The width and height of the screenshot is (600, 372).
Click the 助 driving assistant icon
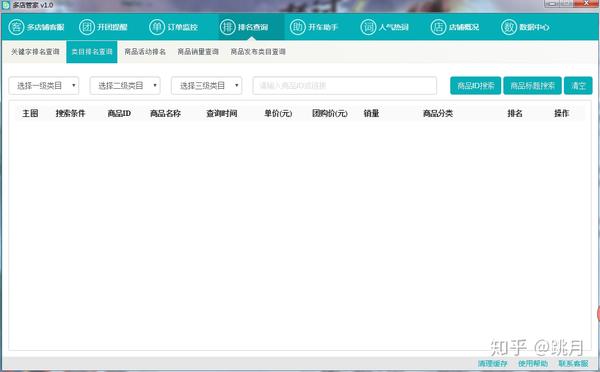298,27
